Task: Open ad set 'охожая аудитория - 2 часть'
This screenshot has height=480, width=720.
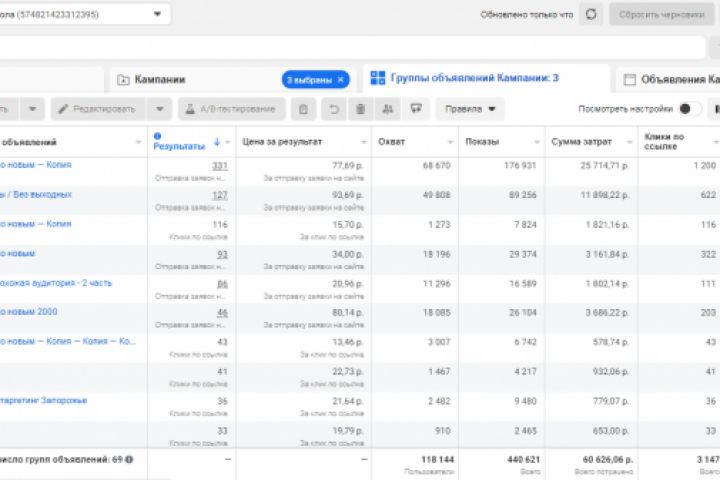Action: tap(56, 282)
